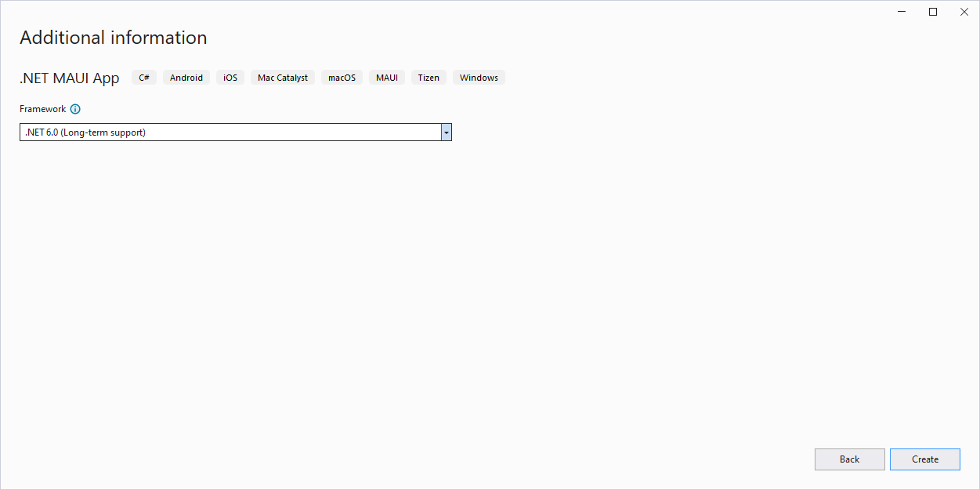980x490 pixels.
Task: Maximize the dialog window
Action: pos(933,12)
